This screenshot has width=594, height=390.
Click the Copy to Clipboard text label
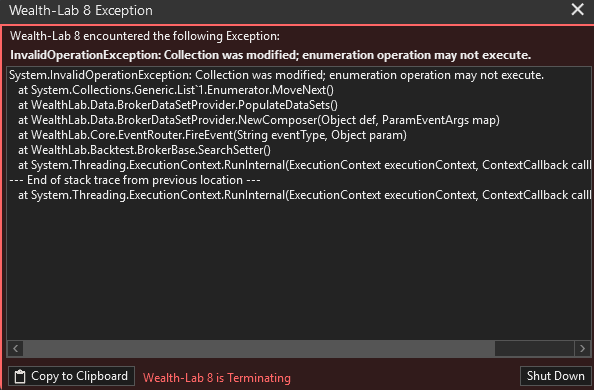[x=79, y=376]
